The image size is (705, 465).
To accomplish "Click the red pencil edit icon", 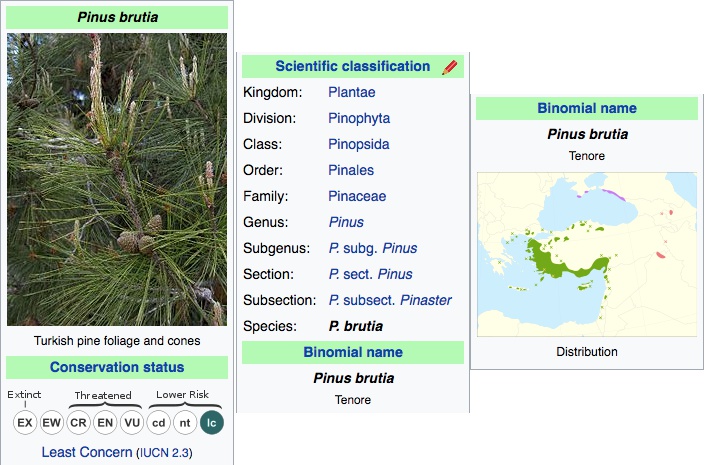I will (449, 67).
